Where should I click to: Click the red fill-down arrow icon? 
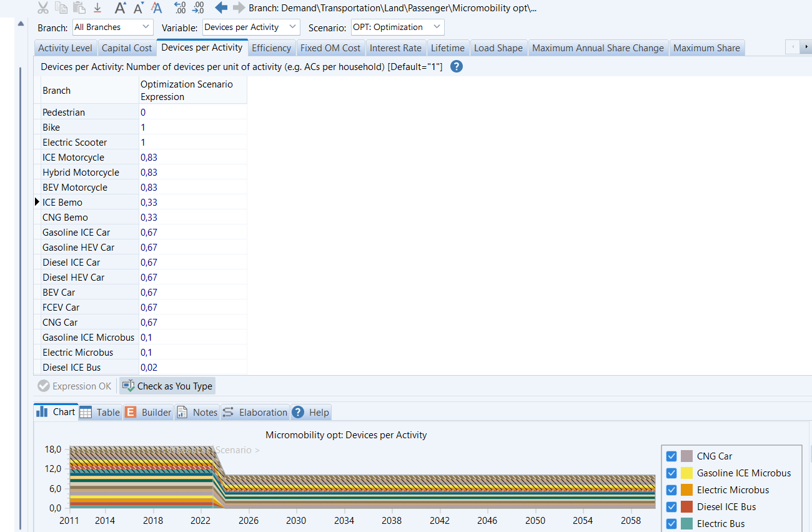tap(97, 8)
